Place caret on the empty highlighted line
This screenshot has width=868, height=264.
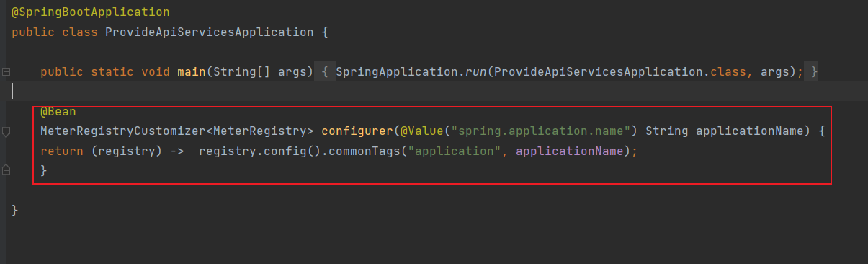432,92
